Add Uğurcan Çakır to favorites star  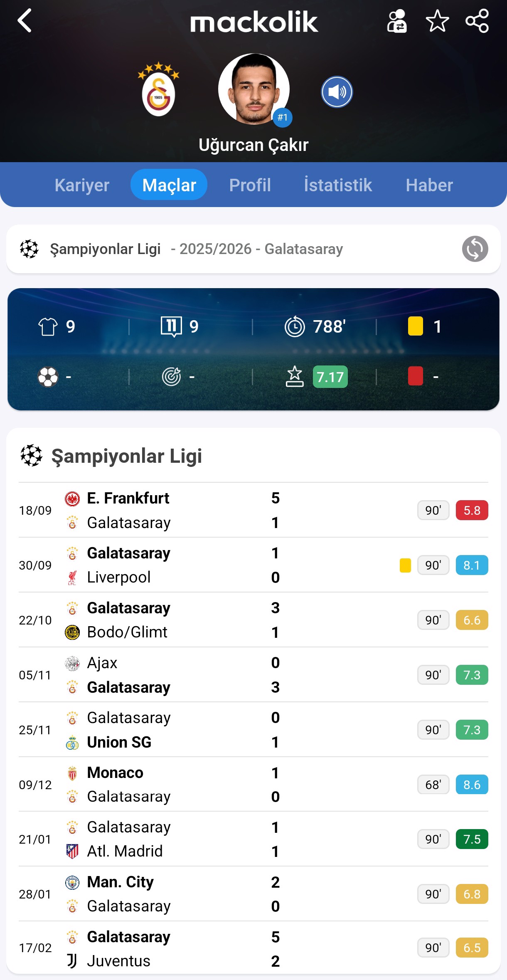tap(437, 21)
